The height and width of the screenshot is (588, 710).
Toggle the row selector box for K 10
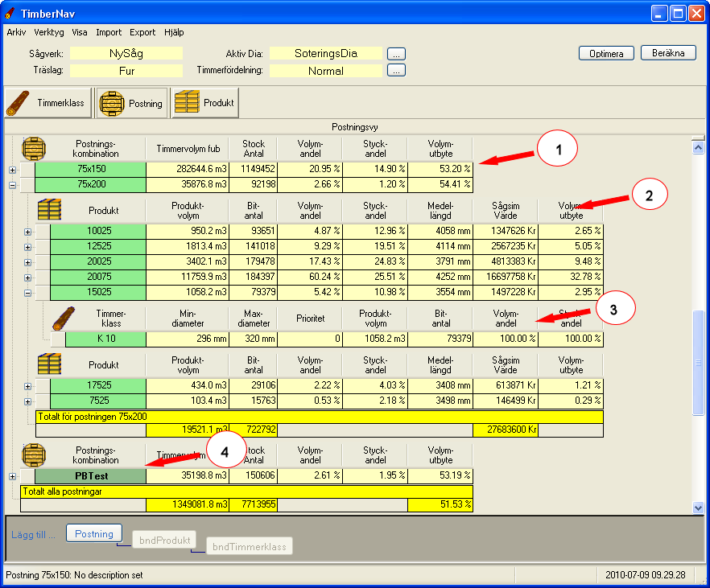(59, 339)
